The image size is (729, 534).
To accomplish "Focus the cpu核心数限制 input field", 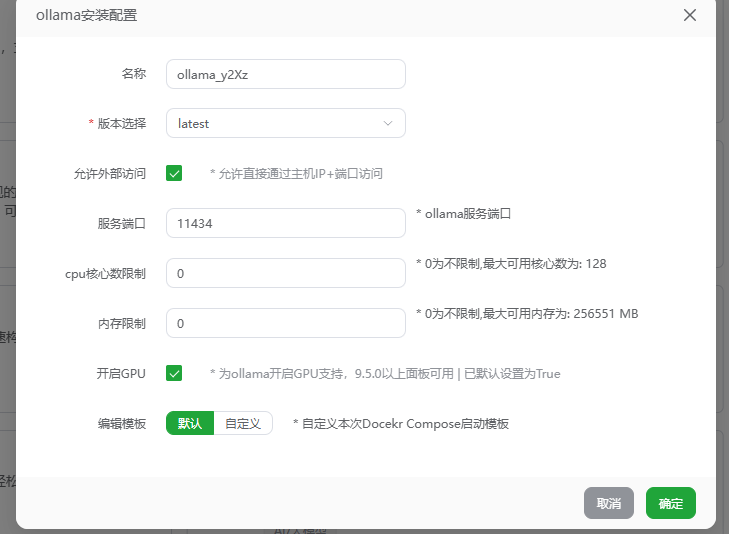I will pyautogui.click(x=285, y=273).
